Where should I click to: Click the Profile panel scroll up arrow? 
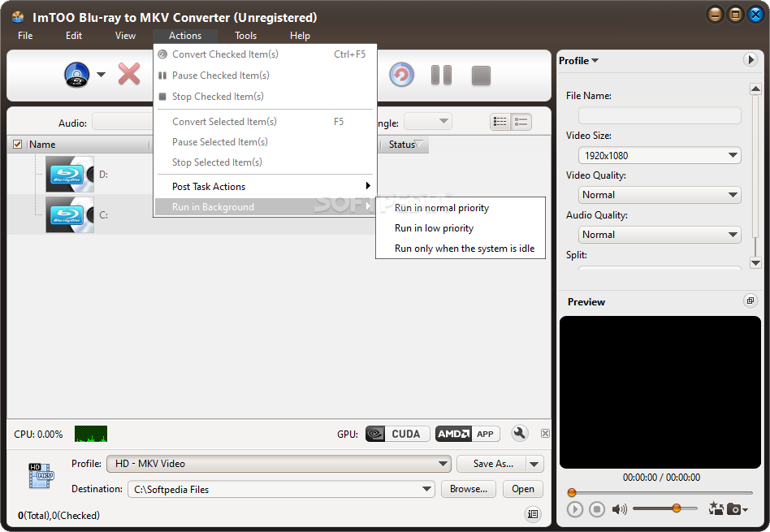point(755,89)
